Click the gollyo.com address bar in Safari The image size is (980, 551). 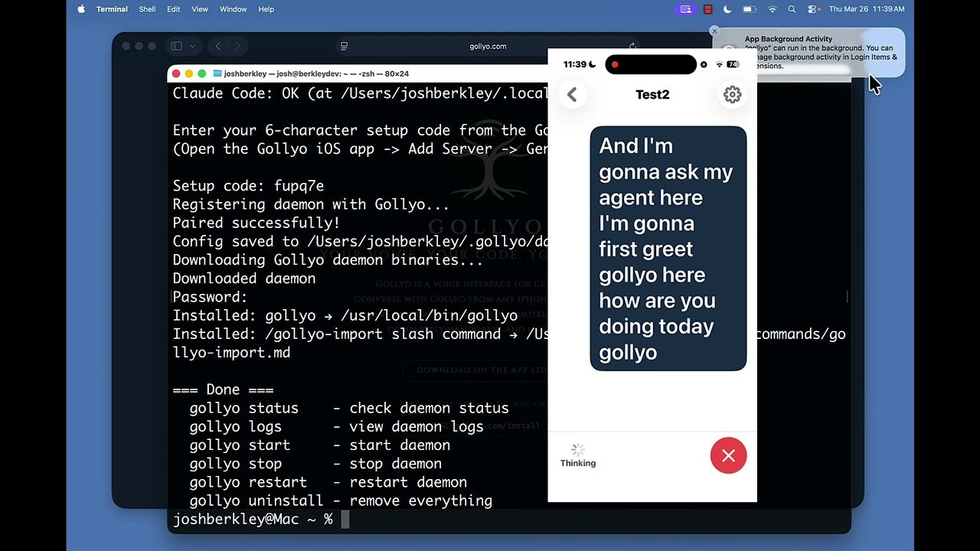tap(488, 46)
